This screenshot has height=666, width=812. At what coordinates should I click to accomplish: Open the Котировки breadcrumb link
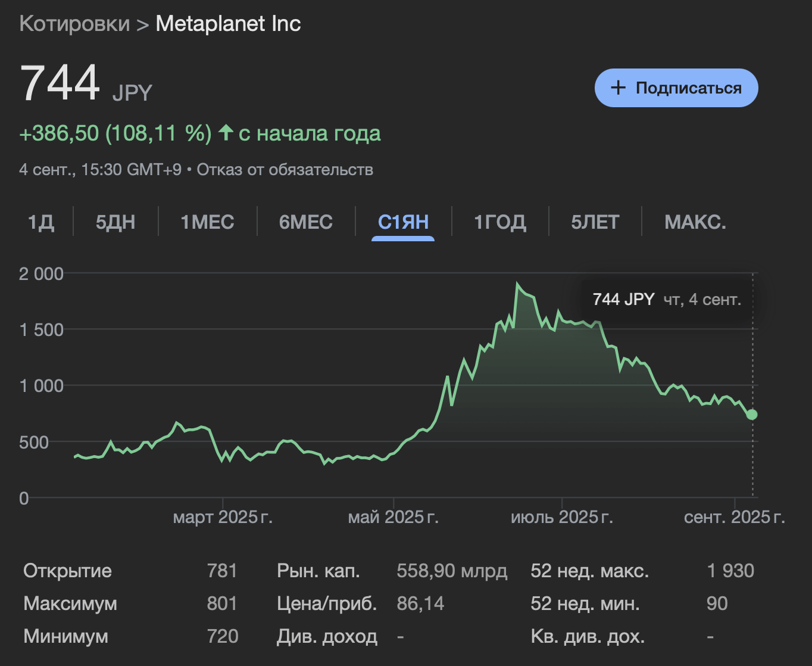click(x=74, y=24)
